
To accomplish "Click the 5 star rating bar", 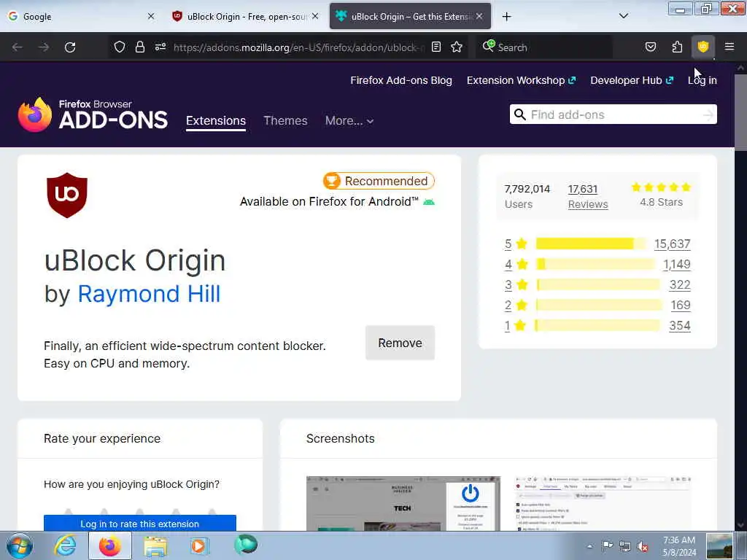I will pyautogui.click(x=591, y=244).
